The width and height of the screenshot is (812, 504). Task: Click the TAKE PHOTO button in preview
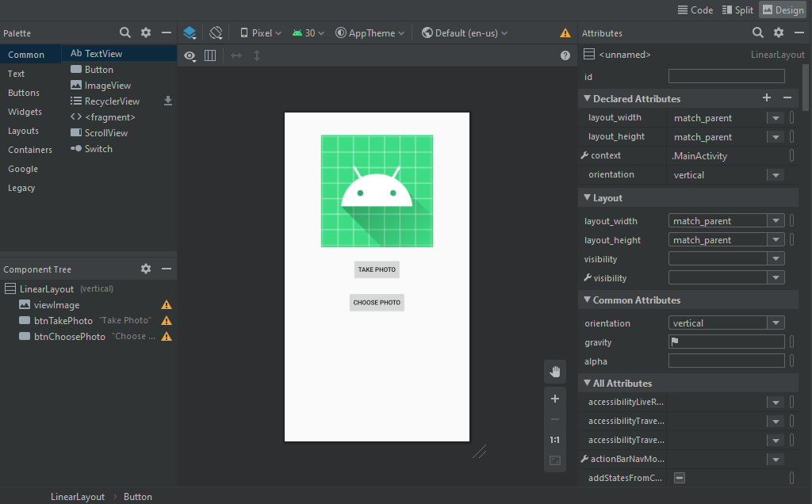pyautogui.click(x=376, y=269)
